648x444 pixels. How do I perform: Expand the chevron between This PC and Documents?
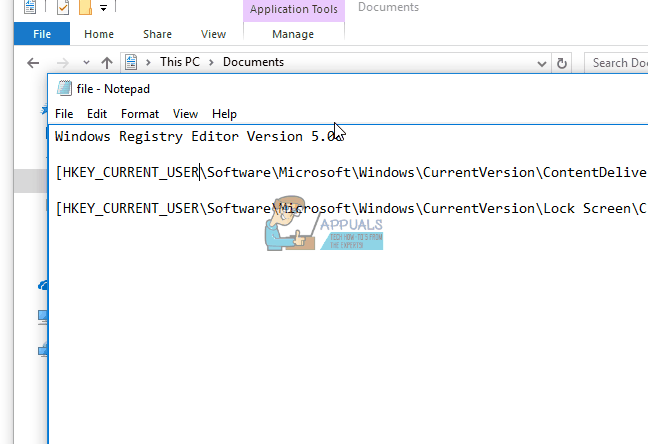[x=211, y=62]
